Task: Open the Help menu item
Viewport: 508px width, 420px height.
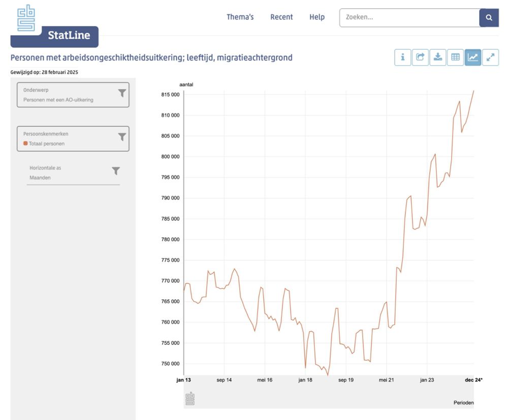Action: pyautogui.click(x=317, y=17)
